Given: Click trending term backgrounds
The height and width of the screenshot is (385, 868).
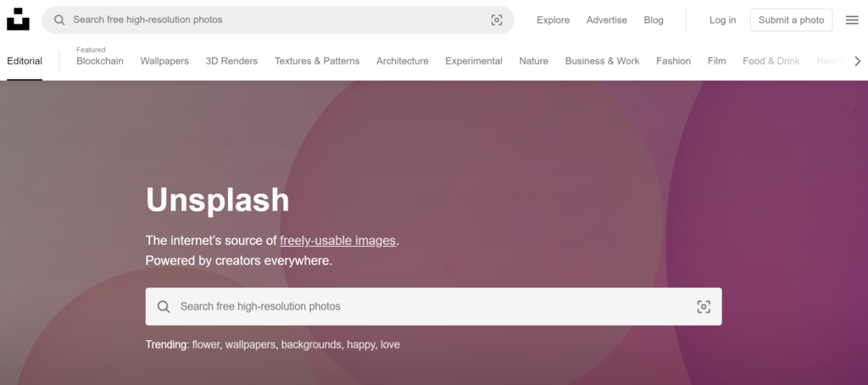Looking at the screenshot, I should point(312,344).
